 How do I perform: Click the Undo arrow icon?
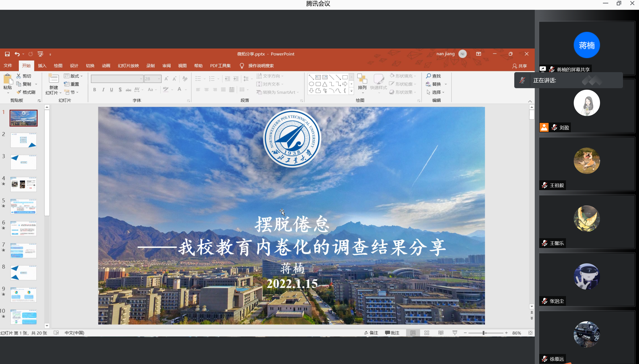click(x=17, y=54)
